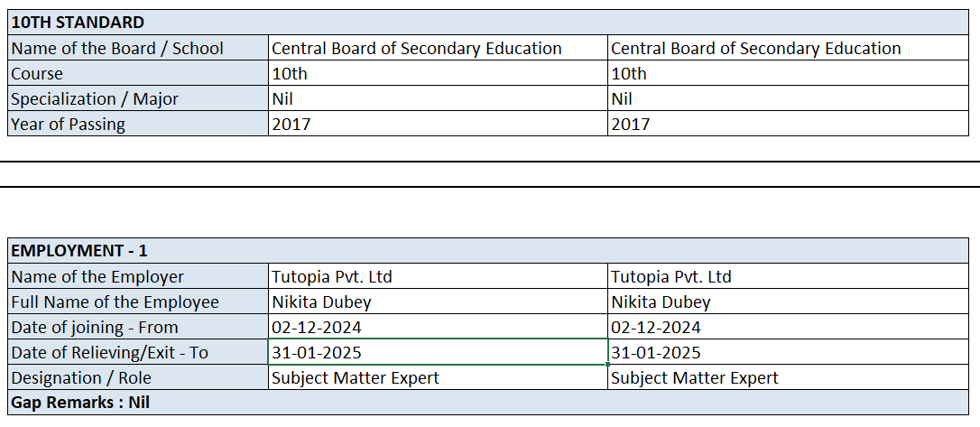The image size is (980, 427).
Task: Select the second 02-12-2024 date cell
Action: pos(656,328)
